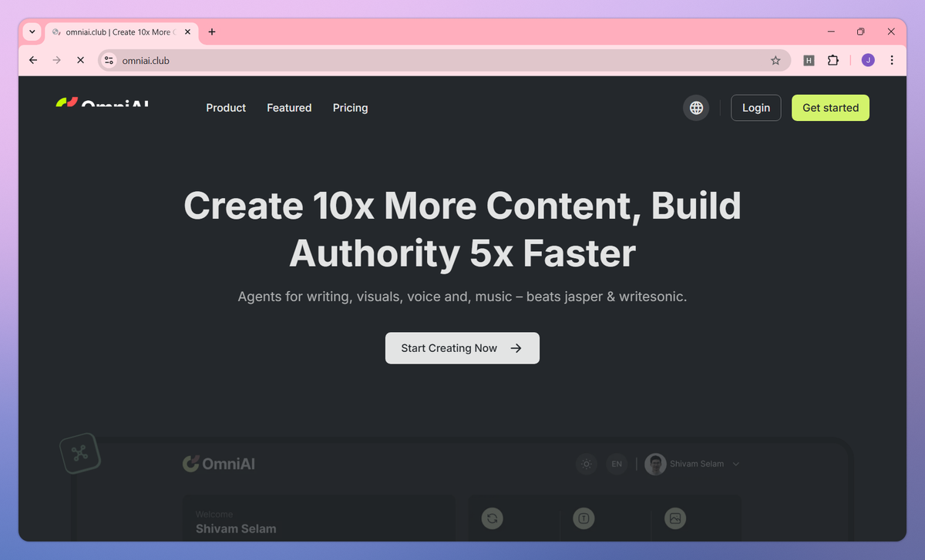
Task: Bookmark this page with the star icon
Action: (x=775, y=60)
